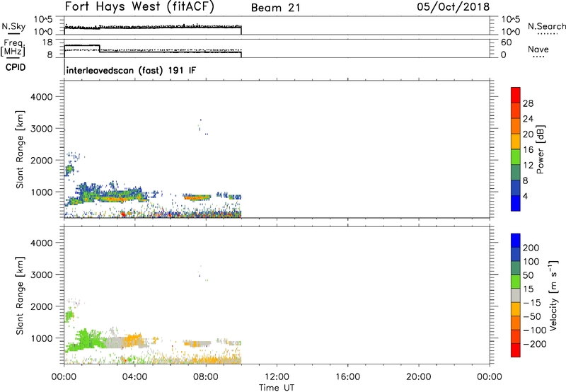Screen dimensions: 566x392
Task: Click the "12:00" time axis label
Action: pos(277,377)
